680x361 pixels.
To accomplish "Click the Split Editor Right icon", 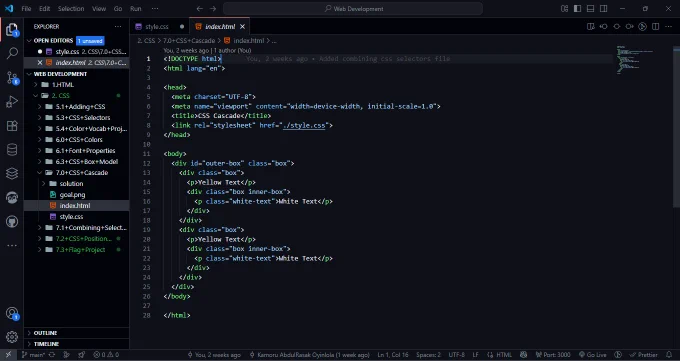I will 655,26.
